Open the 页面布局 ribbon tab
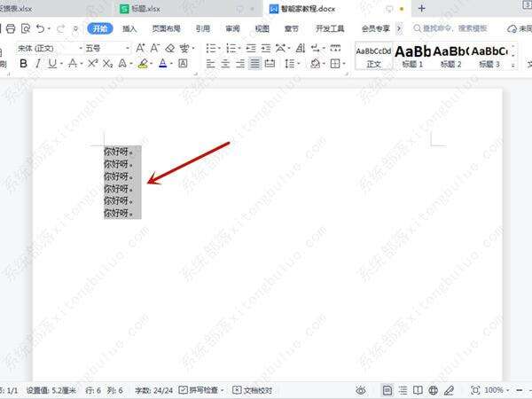 click(167, 29)
